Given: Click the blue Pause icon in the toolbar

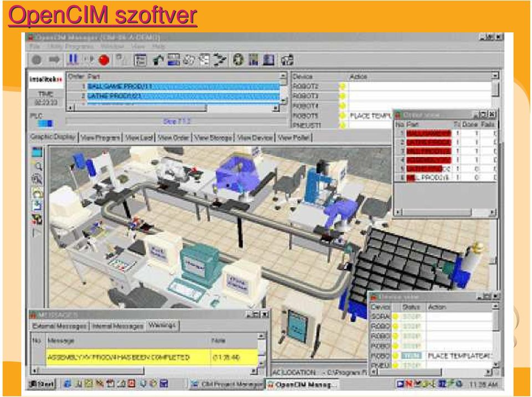Looking at the screenshot, I should (x=72, y=60).
